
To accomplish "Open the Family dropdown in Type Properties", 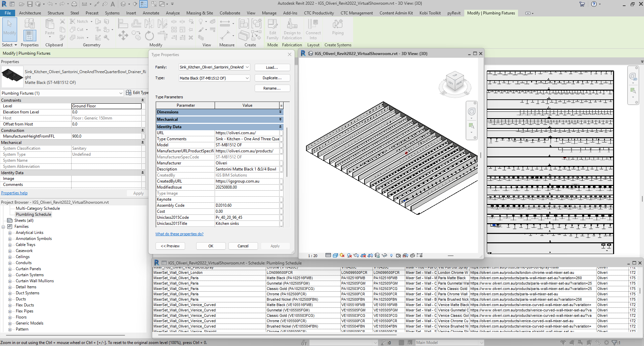I will 247,67.
